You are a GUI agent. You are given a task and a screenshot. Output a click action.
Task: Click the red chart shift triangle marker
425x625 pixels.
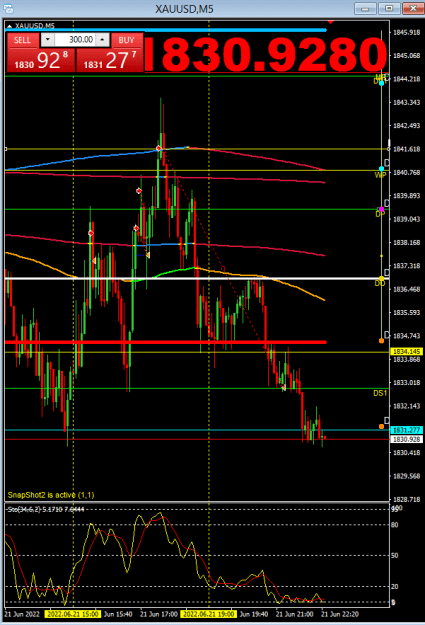point(331,22)
